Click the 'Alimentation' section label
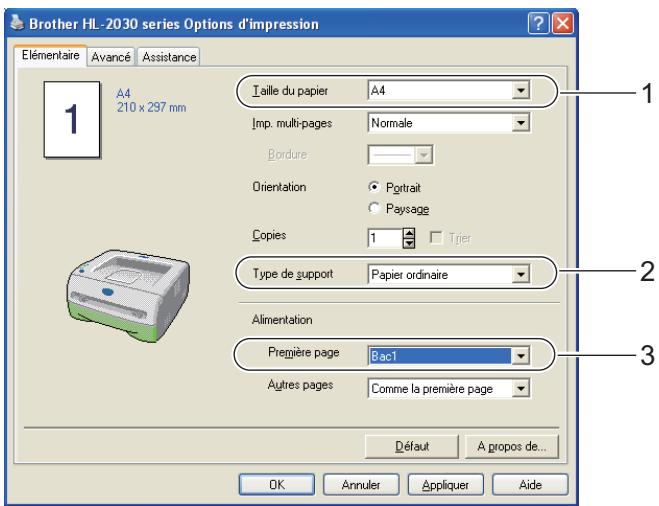 [282, 320]
